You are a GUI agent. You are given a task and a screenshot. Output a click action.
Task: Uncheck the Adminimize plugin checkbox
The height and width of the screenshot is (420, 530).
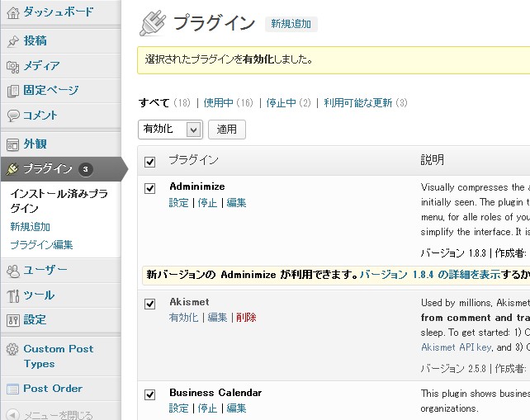point(149,188)
